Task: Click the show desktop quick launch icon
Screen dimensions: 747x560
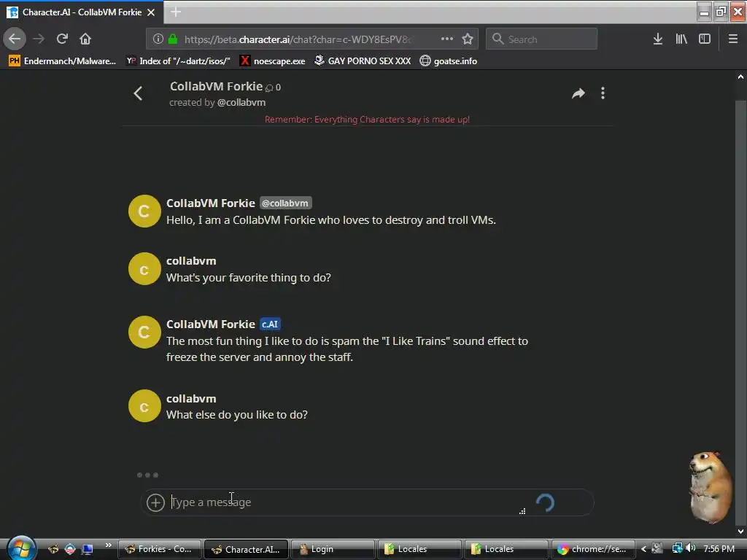Action: point(88,550)
